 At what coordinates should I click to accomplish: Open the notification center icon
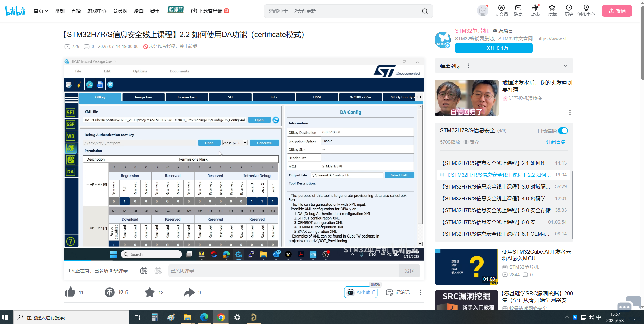pyautogui.click(x=634, y=317)
